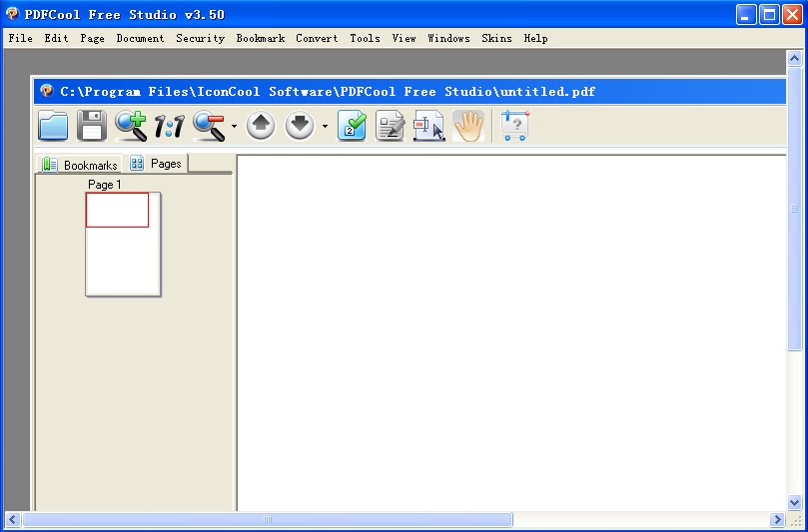This screenshot has width=808, height=532.
Task: Open the Help menu
Action: [x=536, y=38]
